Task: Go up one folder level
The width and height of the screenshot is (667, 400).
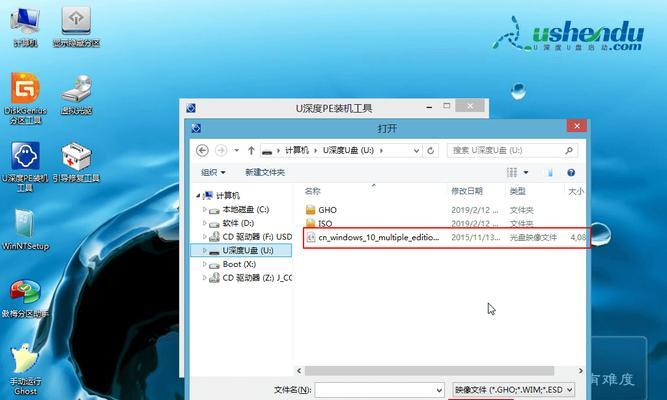Action: [251, 150]
